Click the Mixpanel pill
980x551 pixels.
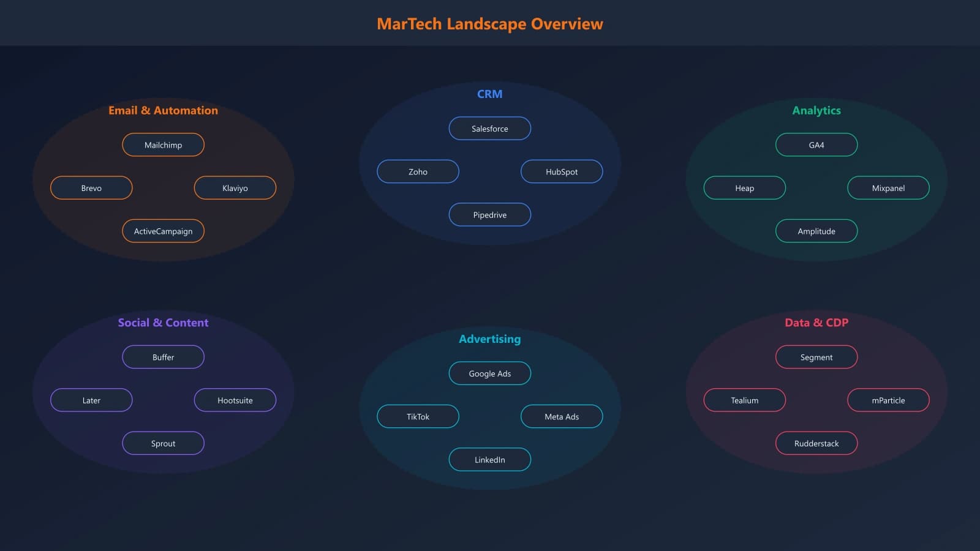(888, 188)
